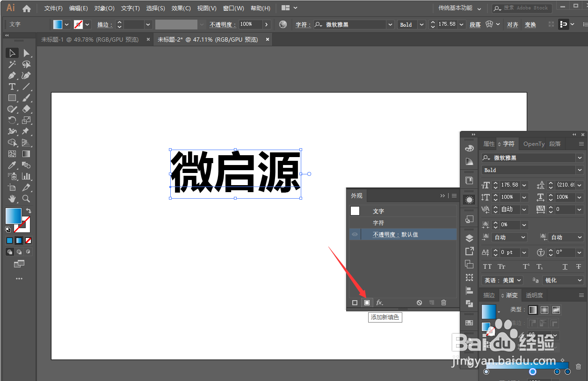Toggle underline formatting in Character panel
This screenshot has width=588, height=381.
coord(565,266)
